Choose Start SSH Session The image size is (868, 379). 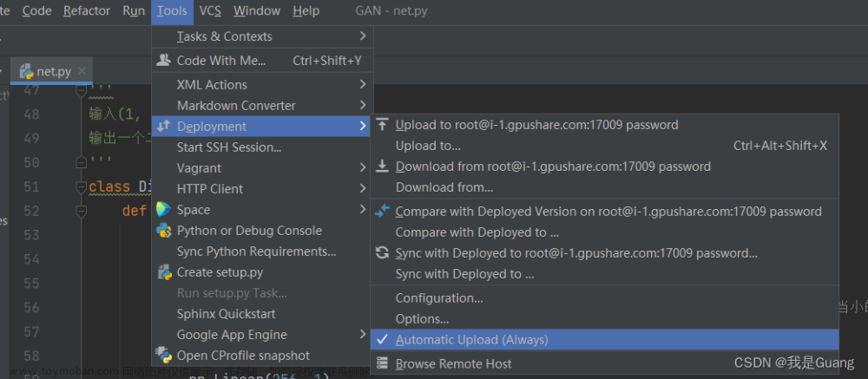[262, 147]
